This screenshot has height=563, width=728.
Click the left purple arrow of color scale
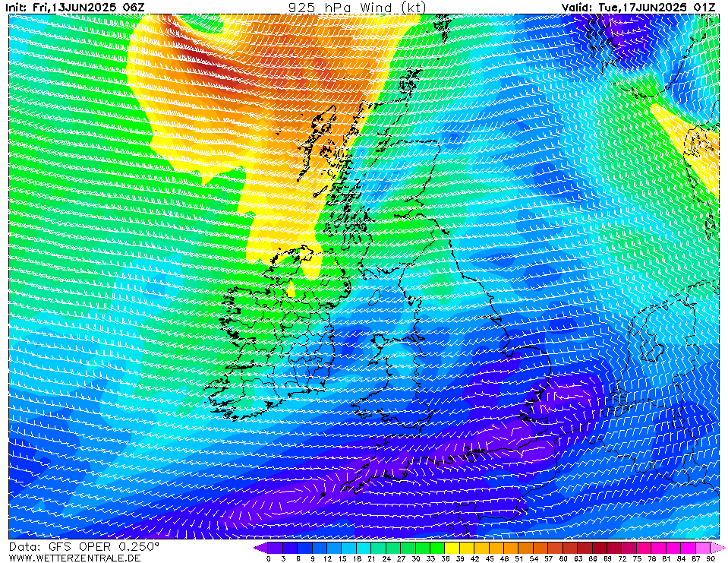coord(260,548)
